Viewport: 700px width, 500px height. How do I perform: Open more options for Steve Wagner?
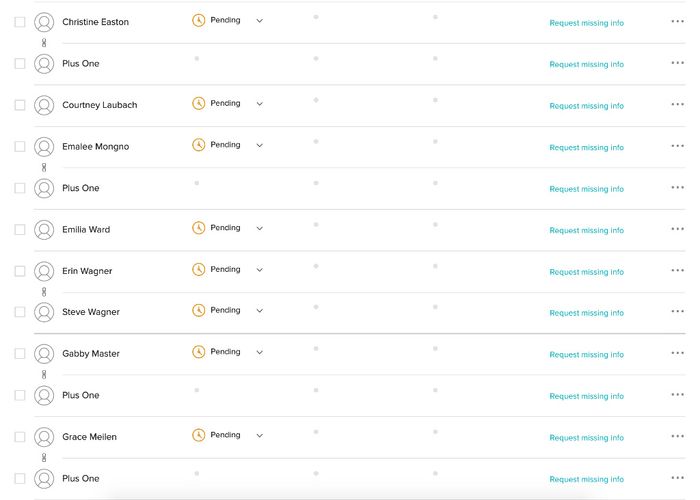point(677,312)
